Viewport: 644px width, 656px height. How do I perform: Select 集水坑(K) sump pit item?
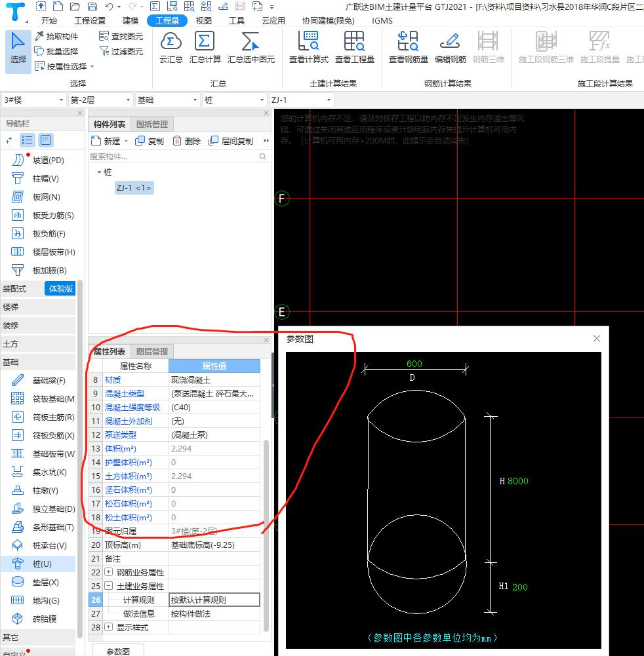click(x=38, y=472)
